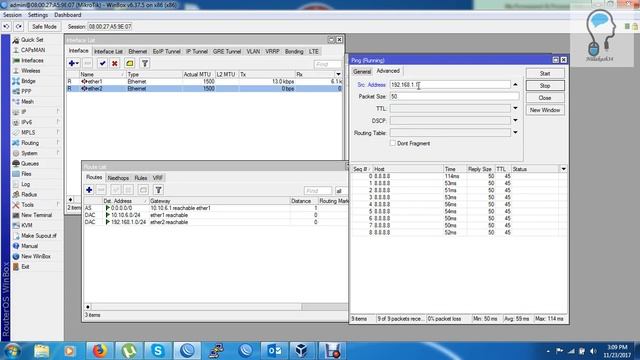Image resolution: width=640 pixels, height=360 pixels.
Task: Switch to Rules tab in Route List
Action: pos(141,178)
